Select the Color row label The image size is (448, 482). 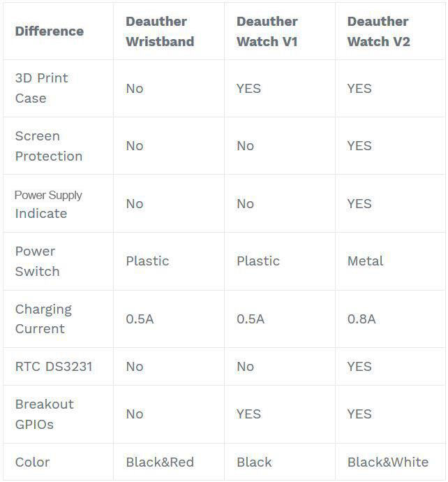coord(33,462)
